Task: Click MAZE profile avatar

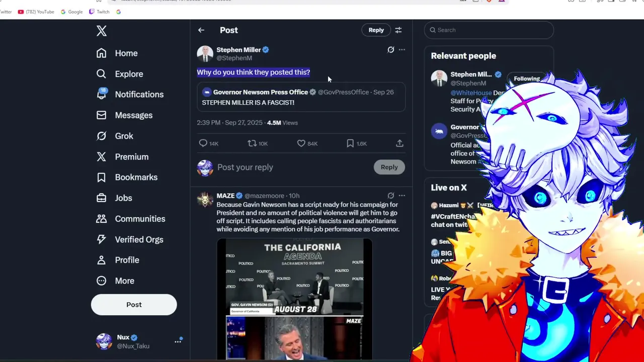Action: coord(205,200)
